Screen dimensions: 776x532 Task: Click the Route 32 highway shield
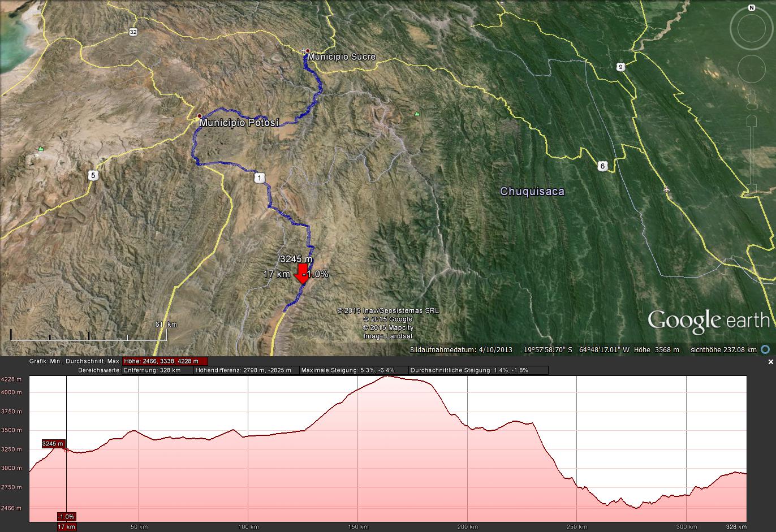[x=133, y=32]
